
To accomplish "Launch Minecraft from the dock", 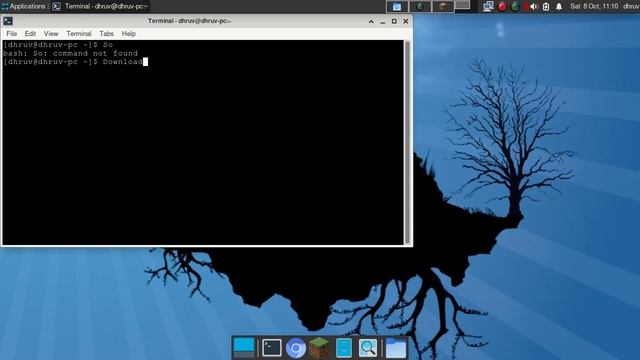I will click(319, 348).
